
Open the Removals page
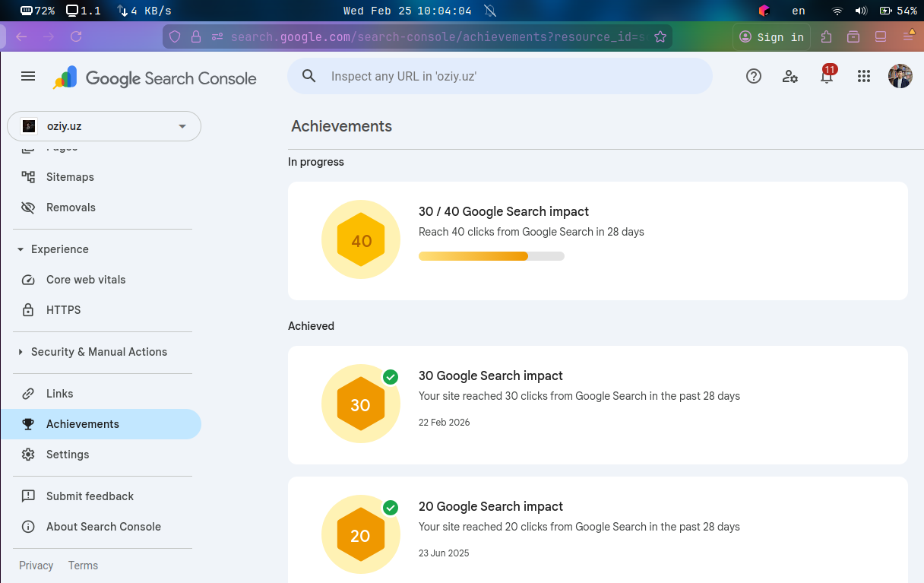[71, 208]
